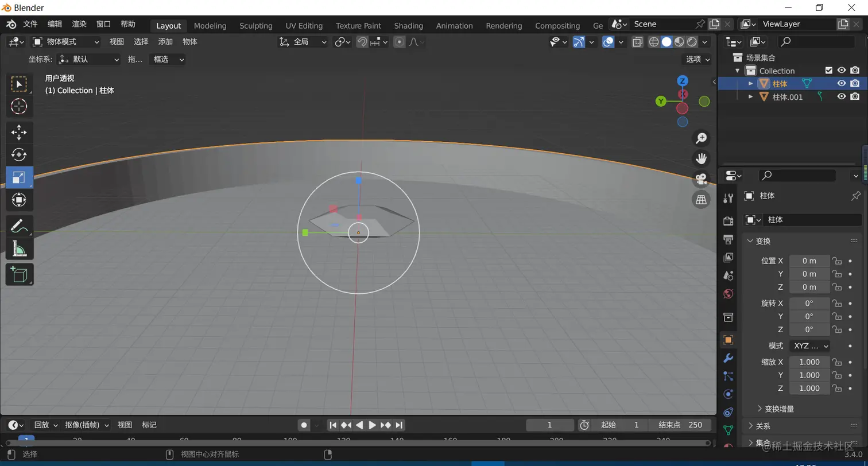Viewport: 868px width, 466px height.
Task: Open the Object Constraints properties tab
Action: (728, 413)
